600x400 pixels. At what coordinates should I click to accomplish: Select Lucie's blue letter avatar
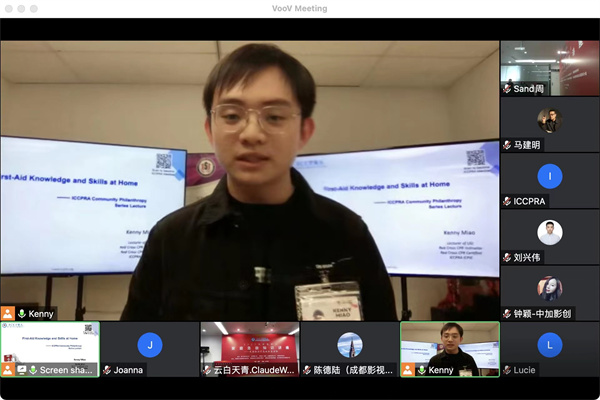pos(549,345)
